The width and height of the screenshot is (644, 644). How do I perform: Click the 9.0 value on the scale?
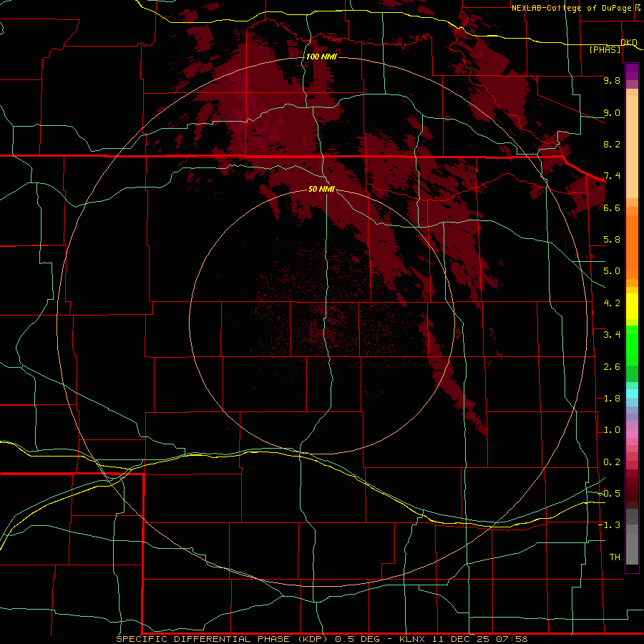(612, 112)
